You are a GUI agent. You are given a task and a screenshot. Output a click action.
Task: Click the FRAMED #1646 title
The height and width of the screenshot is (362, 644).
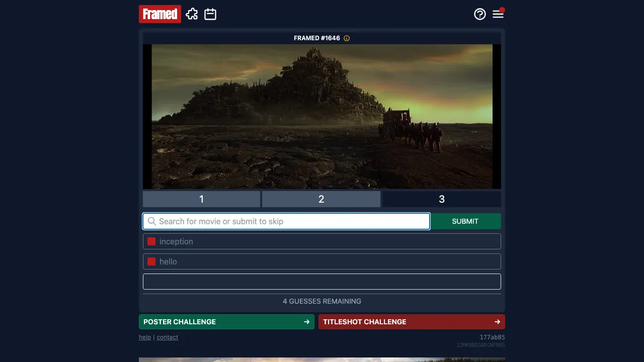(317, 38)
